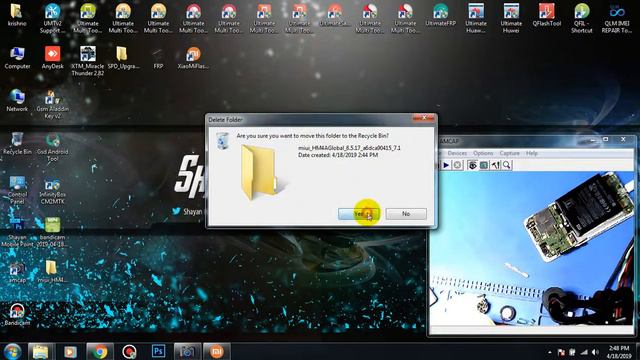
Task: Select the amcap desktop icon
Action: coord(17,273)
